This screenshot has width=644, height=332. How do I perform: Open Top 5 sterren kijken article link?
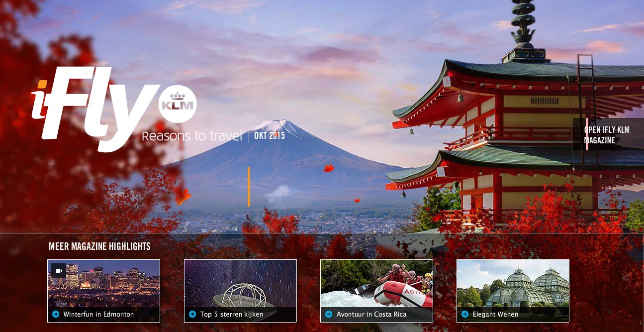232,314
